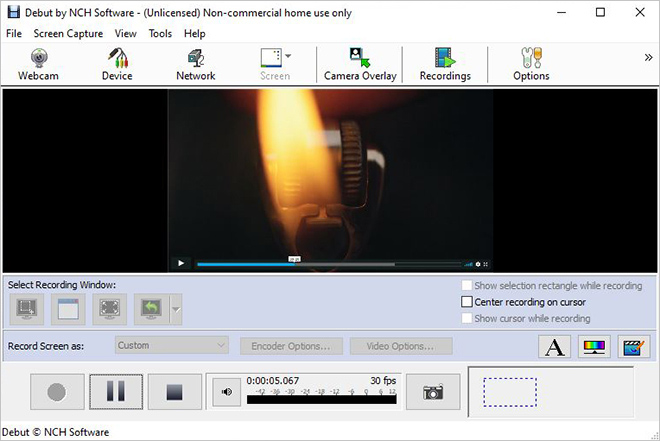Select the Network camera source
Screen dimensions: 660x441
click(196, 64)
